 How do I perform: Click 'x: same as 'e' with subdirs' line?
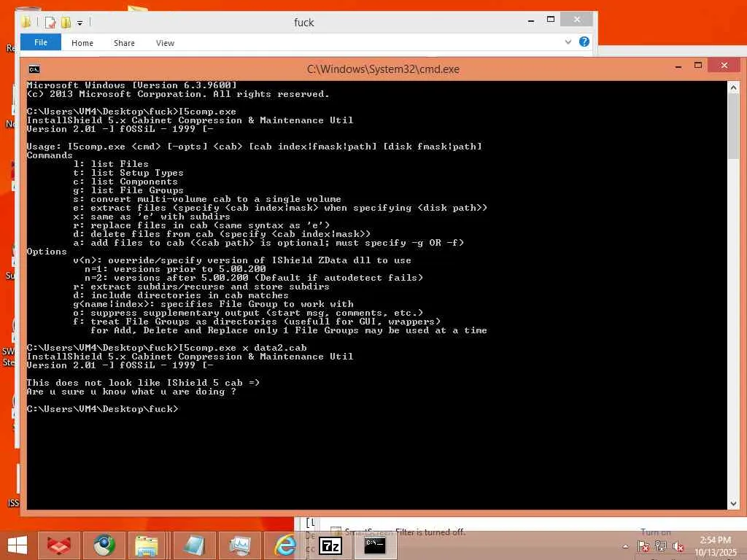click(x=152, y=216)
